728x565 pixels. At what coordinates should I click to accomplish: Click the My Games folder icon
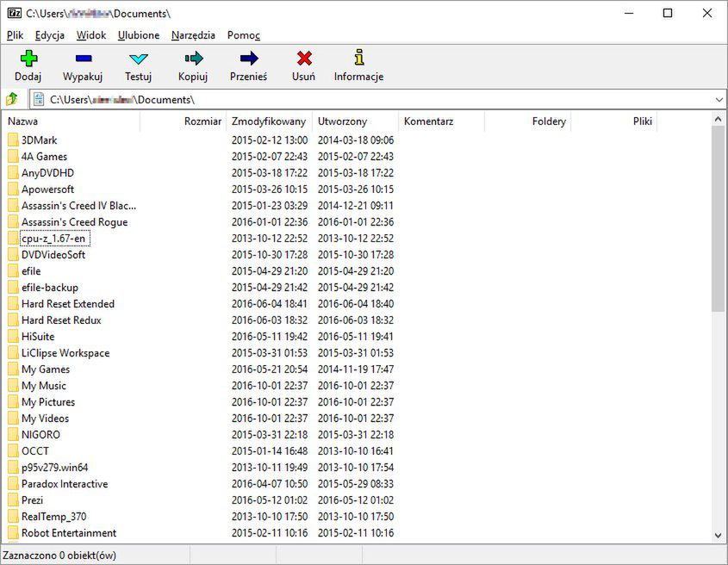pos(13,369)
